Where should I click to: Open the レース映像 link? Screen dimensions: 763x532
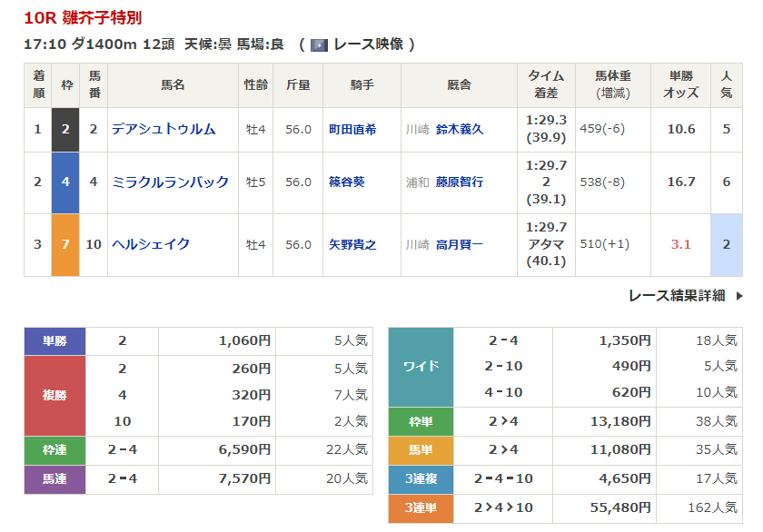pyautogui.click(x=368, y=44)
